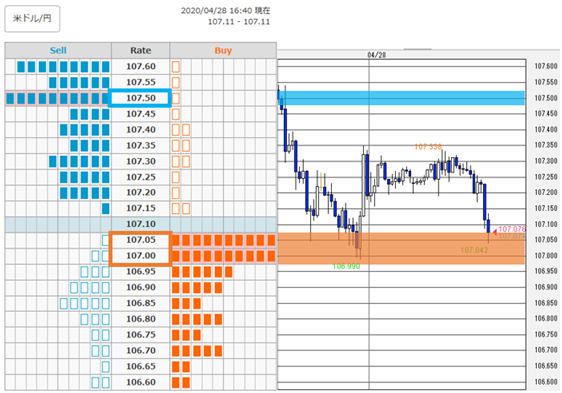Click the 106.900 axis label
Image resolution: width=562 pixels, height=393 pixels.
click(x=546, y=287)
